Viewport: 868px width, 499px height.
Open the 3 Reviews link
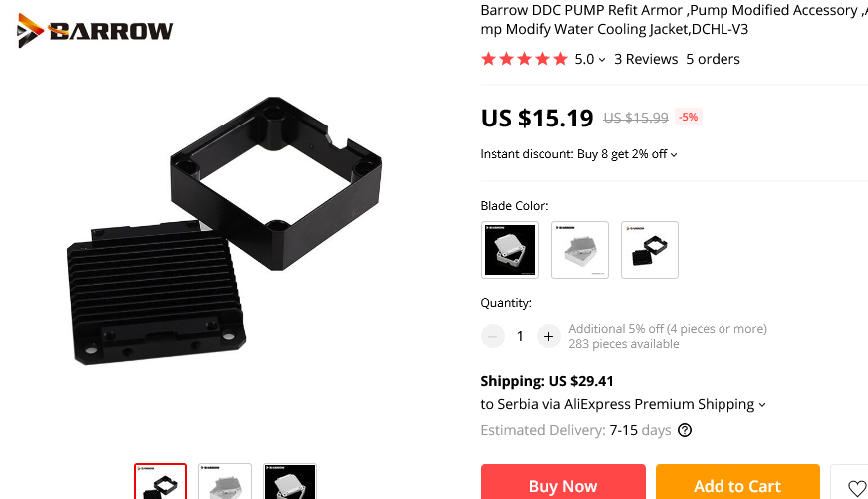(646, 59)
